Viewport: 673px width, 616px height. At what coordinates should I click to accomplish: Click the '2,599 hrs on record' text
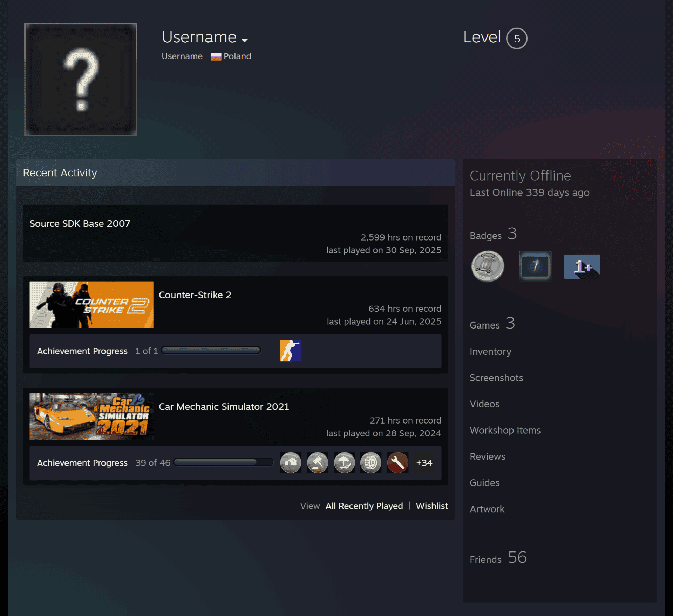(x=401, y=237)
